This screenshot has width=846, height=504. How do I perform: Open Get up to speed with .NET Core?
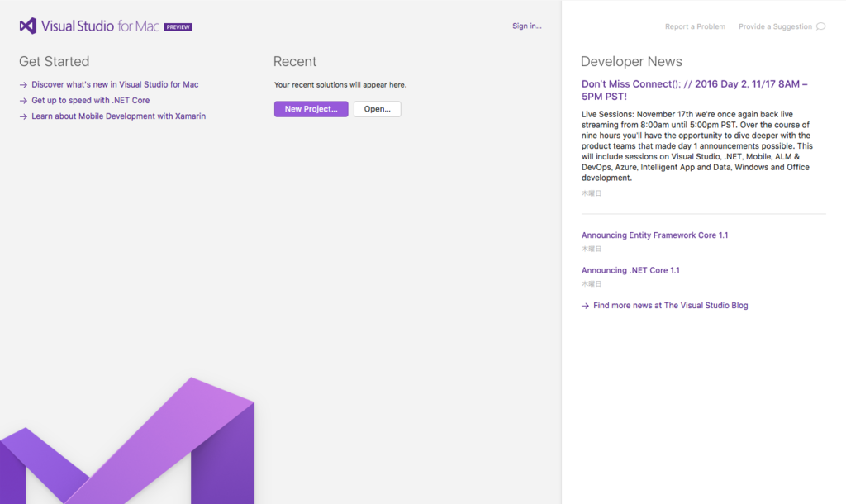[91, 100]
